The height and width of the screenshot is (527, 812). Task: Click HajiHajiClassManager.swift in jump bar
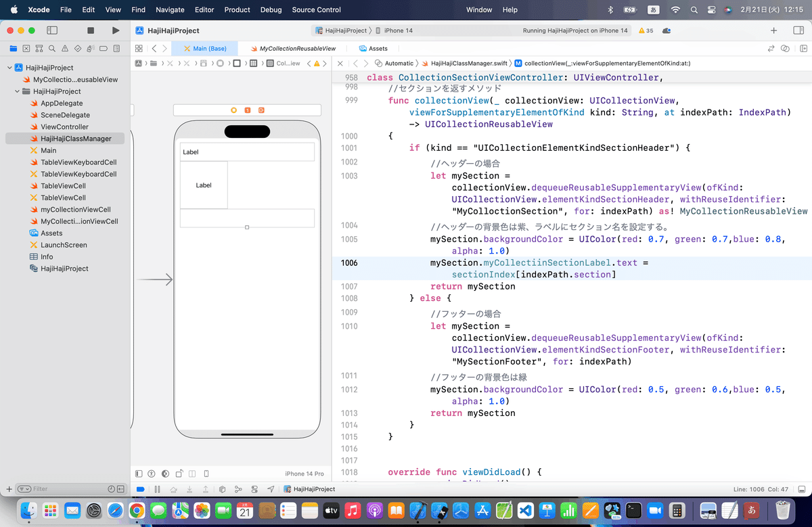coord(464,63)
